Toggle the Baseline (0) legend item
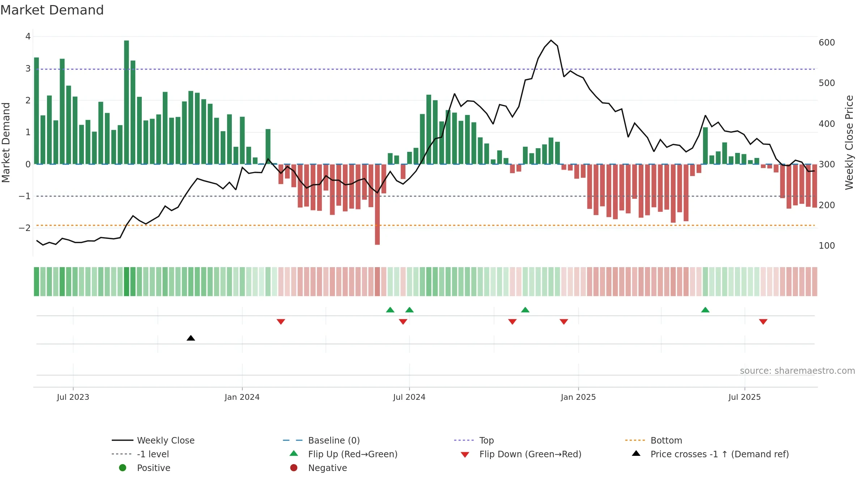Image resolution: width=868 pixels, height=488 pixels. (321, 440)
